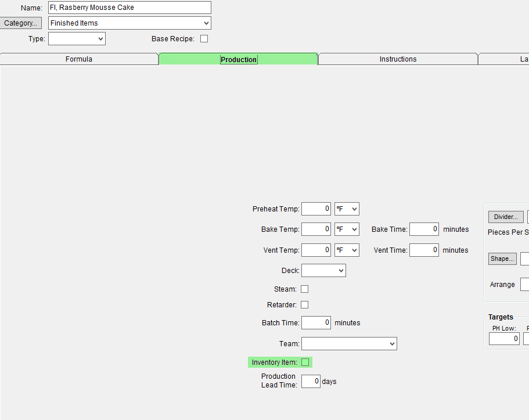529x420 pixels.
Task: Open the Deck dropdown
Action: (x=323, y=271)
